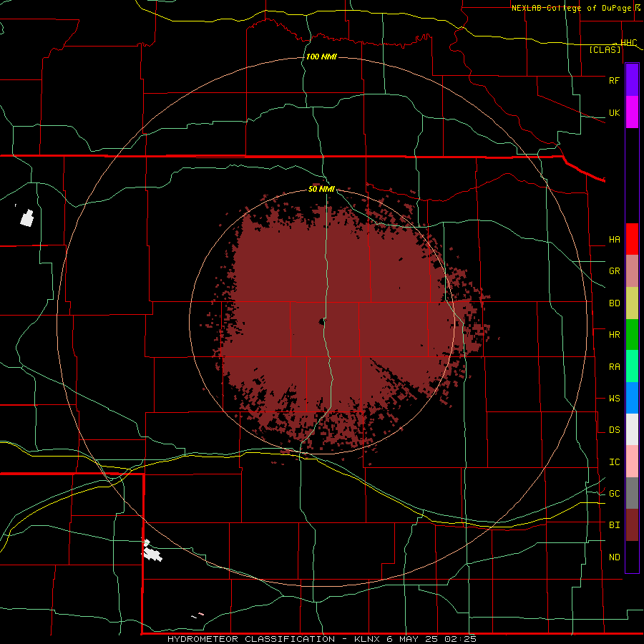Image resolution: width=644 pixels, height=644 pixels.
Task: Click the "DS" legend label
Action: tap(614, 430)
